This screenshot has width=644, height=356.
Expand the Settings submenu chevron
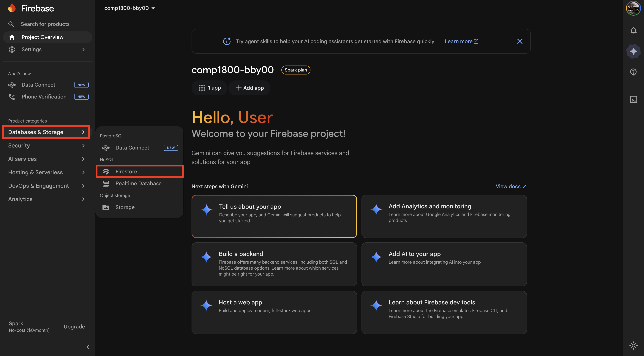(x=83, y=49)
